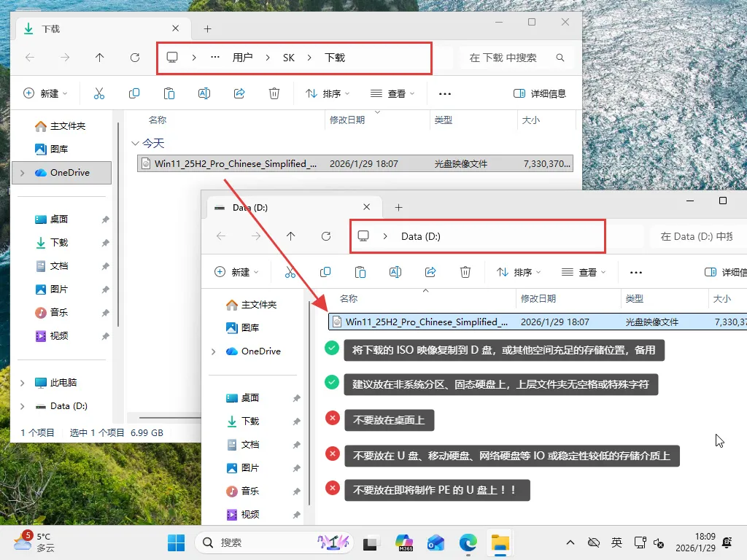
Task: Click forward arrow in Data (D:) window
Action: point(256,236)
